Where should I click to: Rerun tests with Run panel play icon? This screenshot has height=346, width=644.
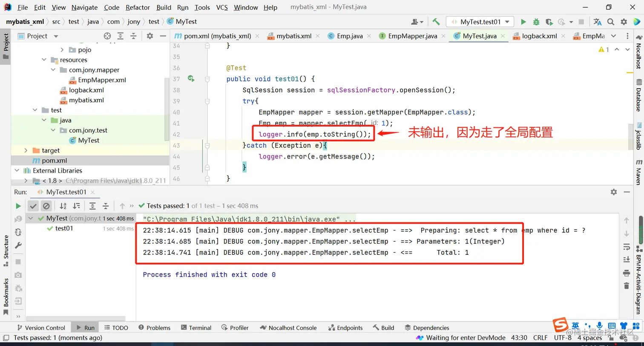click(18, 206)
